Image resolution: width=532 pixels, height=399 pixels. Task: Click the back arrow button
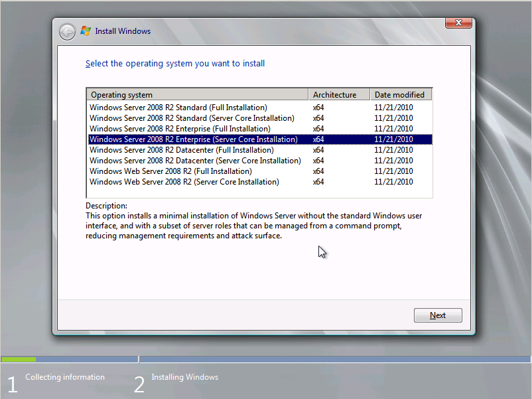67,31
